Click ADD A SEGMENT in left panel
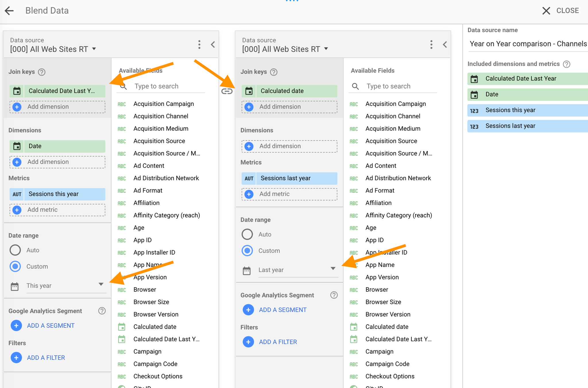588x388 pixels. (51, 325)
